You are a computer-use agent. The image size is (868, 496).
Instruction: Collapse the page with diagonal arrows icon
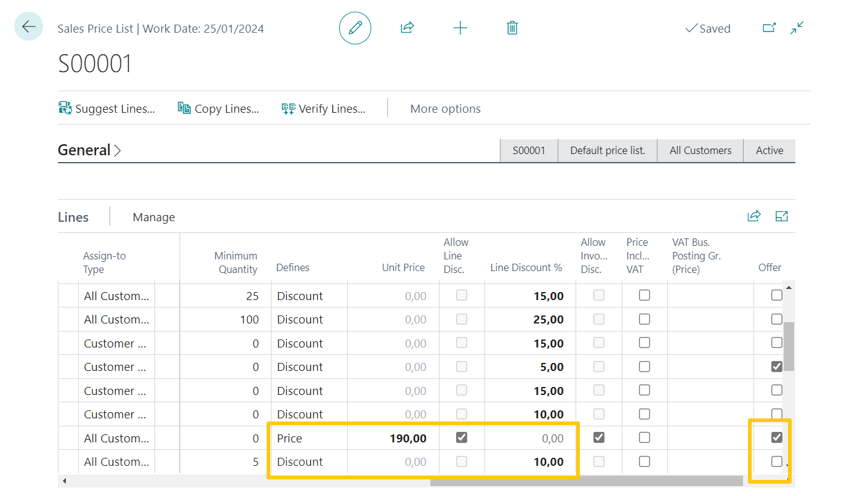pos(797,28)
